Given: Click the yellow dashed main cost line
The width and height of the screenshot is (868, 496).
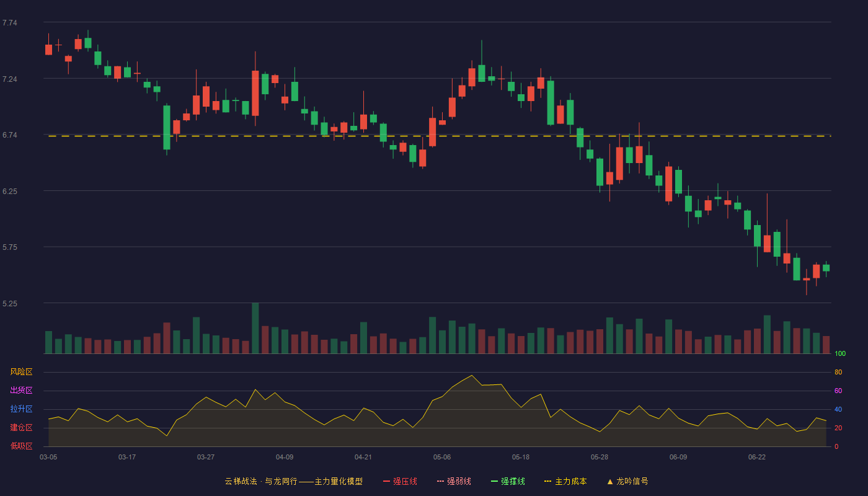Looking at the screenshot, I should pos(439,136).
